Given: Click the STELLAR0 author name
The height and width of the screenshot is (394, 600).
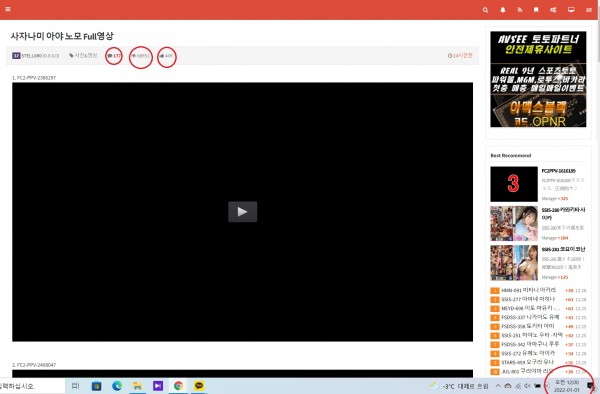Looking at the screenshot, I should point(31,56).
